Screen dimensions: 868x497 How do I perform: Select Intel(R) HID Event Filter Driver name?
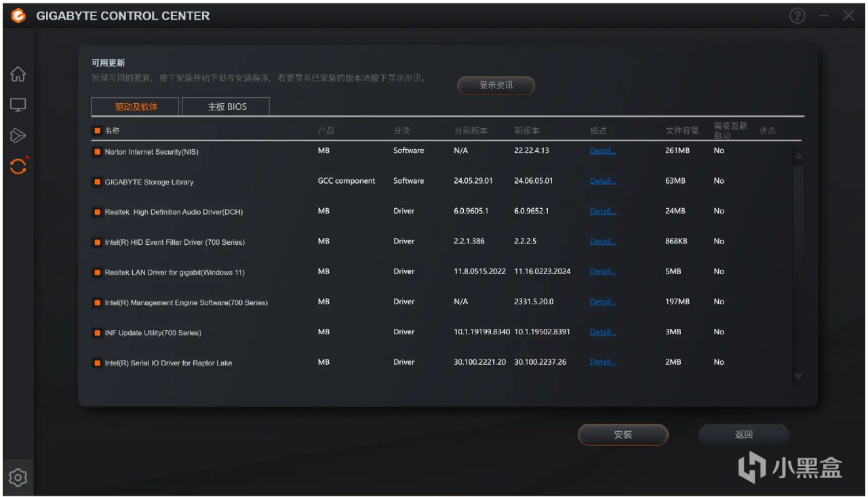click(175, 242)
